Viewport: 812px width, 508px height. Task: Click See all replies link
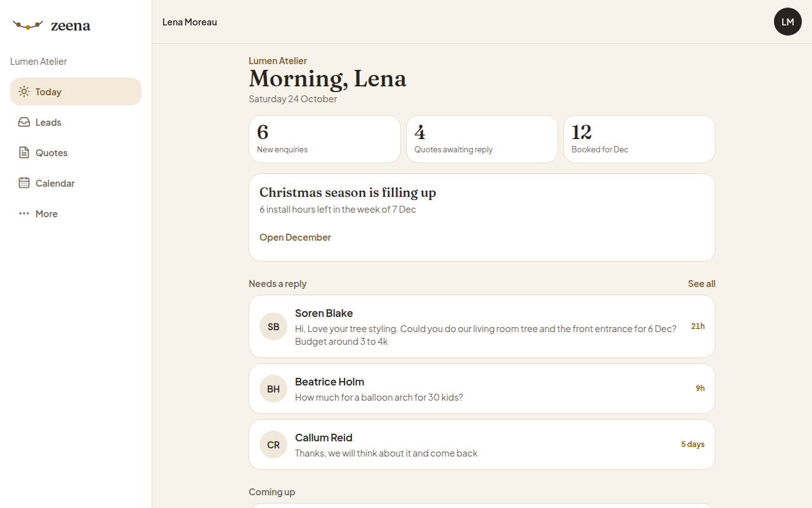(702, 284)
